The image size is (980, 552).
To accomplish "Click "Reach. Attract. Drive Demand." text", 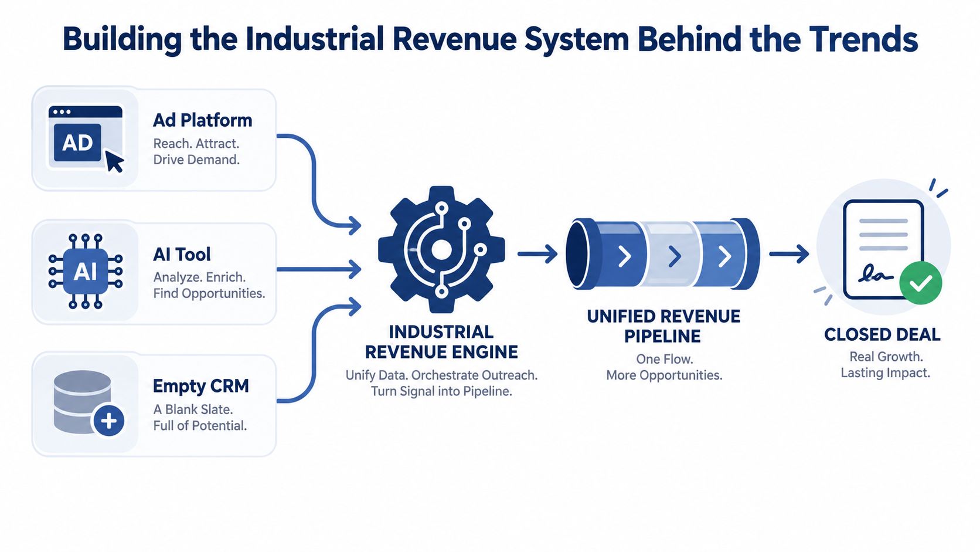I will coord(196,151).
